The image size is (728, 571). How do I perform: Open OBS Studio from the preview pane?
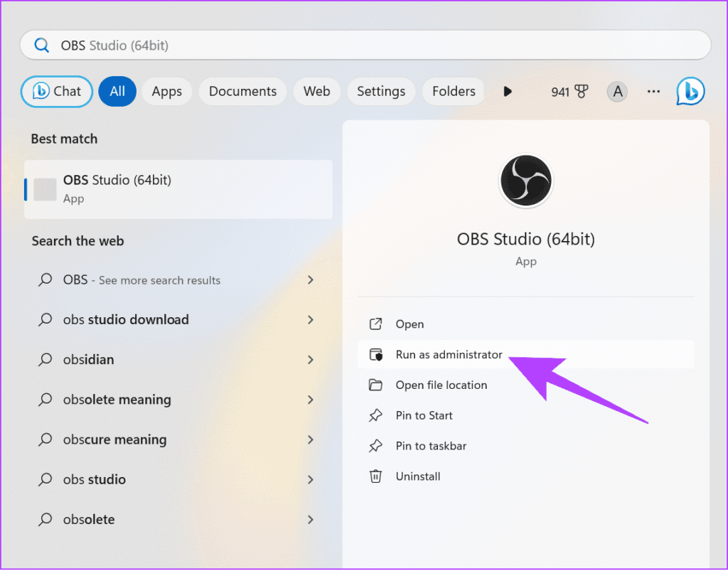pos(410,324)
